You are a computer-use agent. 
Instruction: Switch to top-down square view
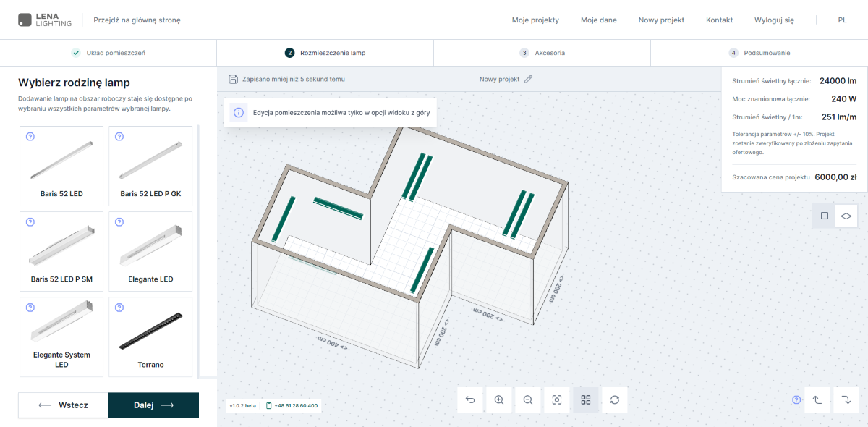point(824,216)
